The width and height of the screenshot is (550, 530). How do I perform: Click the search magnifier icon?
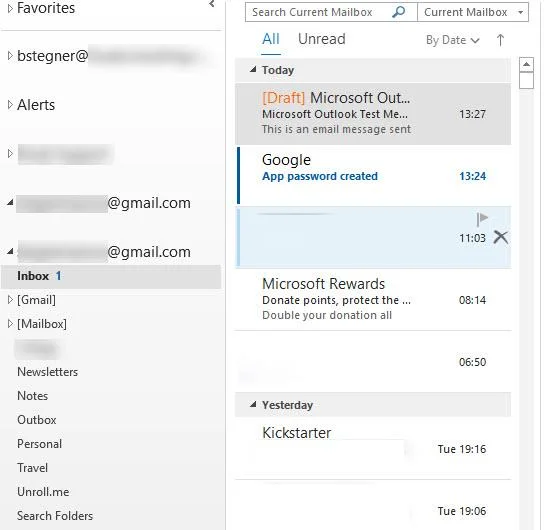point(398,12)
